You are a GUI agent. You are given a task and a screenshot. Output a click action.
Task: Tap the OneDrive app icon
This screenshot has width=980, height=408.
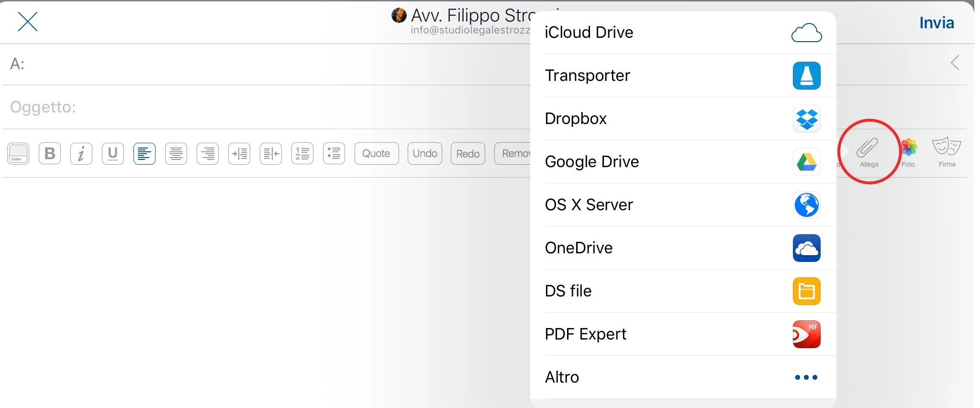coord(807,248)
